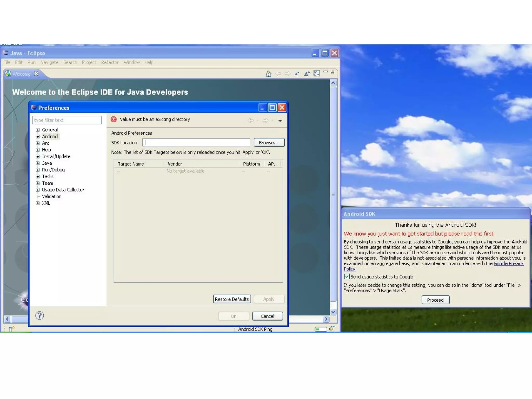Viewport: 532px width, 399px height.
Task: Open the Window menu
Action: (131, 62)
